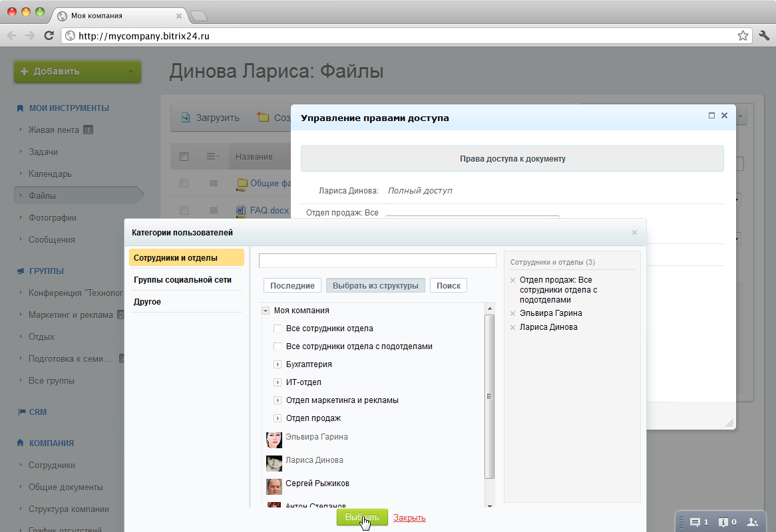Collapse the МОИ ИНСТРУМЕНТЫ section header

(x=69, y=108)
